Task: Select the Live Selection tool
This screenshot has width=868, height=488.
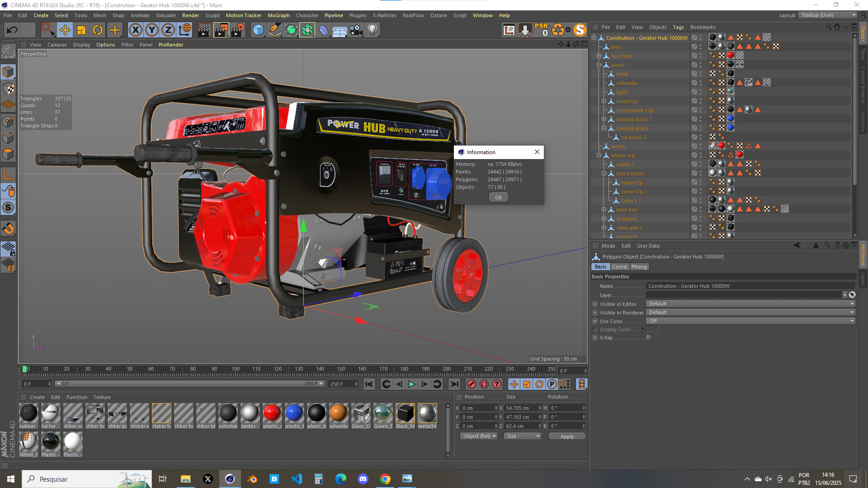Action: point(48,30)
